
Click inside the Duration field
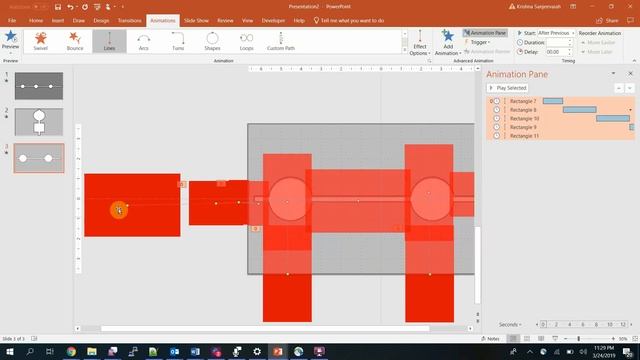[x=557, y=42]
